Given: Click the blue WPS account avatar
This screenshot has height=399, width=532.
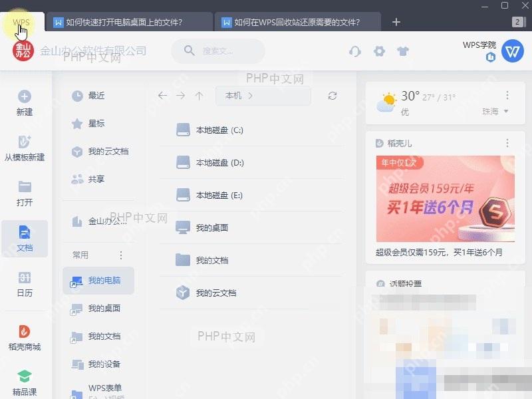Looking at the screenshot, I should 512,51.
